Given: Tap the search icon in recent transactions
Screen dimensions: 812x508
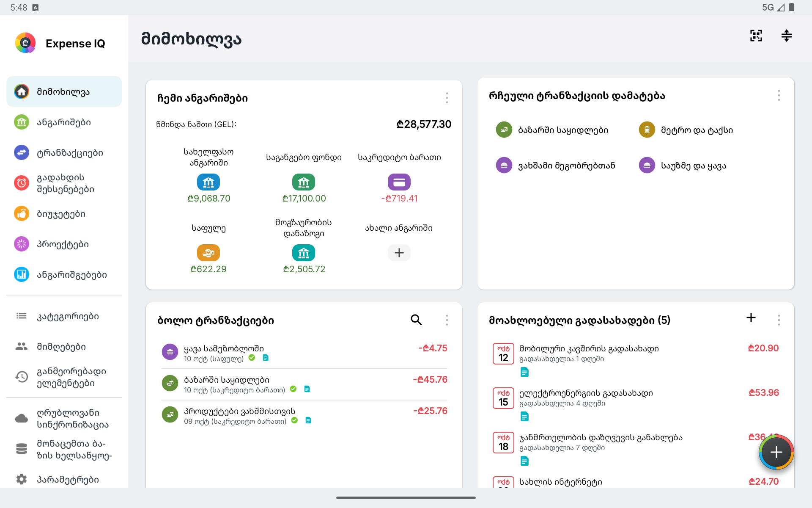Looking at the screenshot, I should tap(416, 320).
